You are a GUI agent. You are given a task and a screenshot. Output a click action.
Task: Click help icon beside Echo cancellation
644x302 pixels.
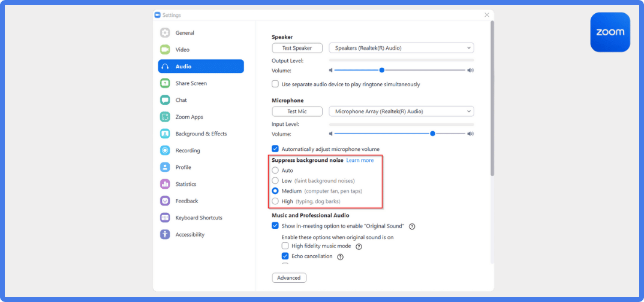[x=340, y=257]
